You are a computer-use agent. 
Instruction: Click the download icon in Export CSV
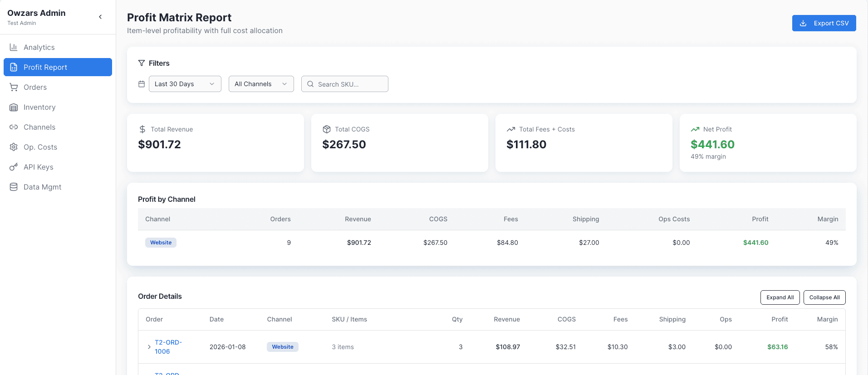[x=803, y=23]
